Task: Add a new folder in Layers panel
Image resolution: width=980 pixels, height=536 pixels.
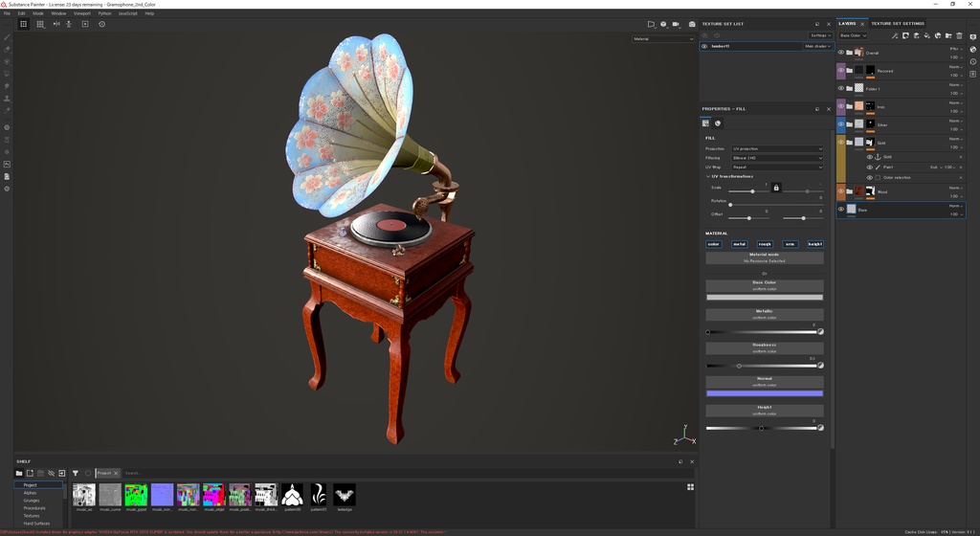Action: tap(948, 35)
